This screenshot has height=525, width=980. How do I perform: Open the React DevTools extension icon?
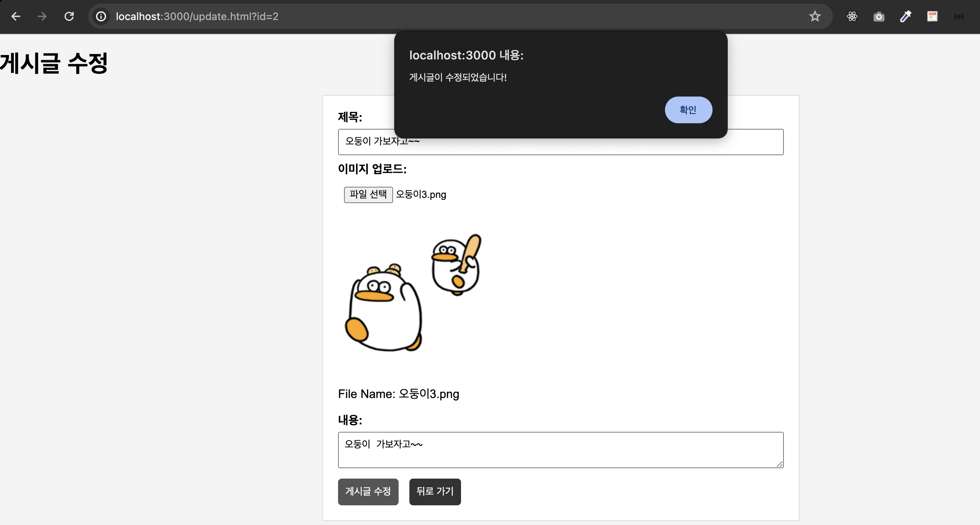pos(852,16)
